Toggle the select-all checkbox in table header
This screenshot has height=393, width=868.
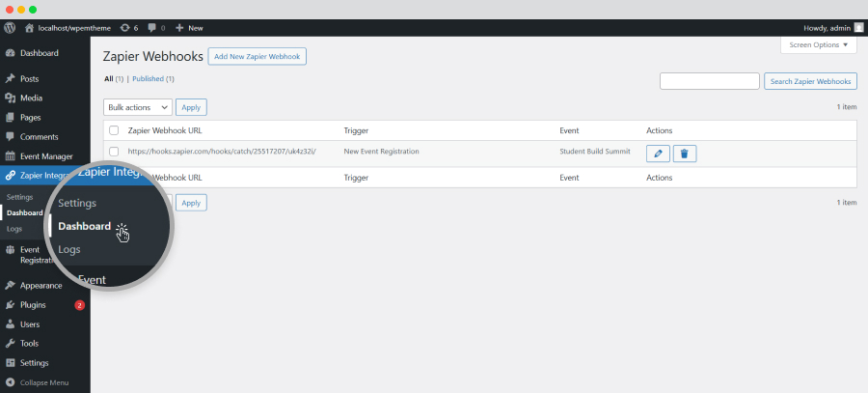(x=114, y=130)
